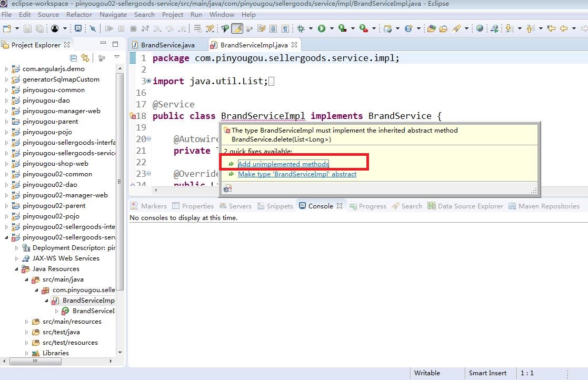
Task: Click Project Explorer horizontal scrollbar thumb
Action: point(35,361)
